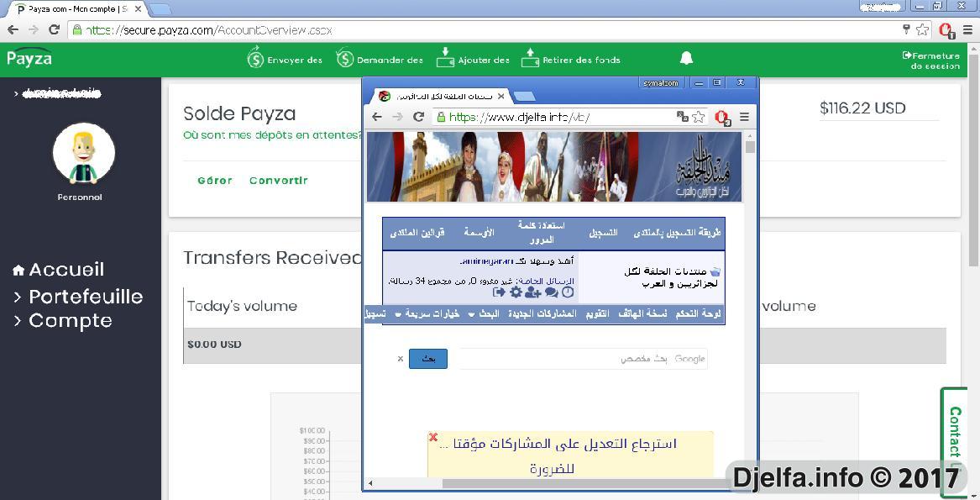Reload the Payza account page
The height and width of the screenshot is (500, 980).
pyautogui.click(x=55, y=29)
